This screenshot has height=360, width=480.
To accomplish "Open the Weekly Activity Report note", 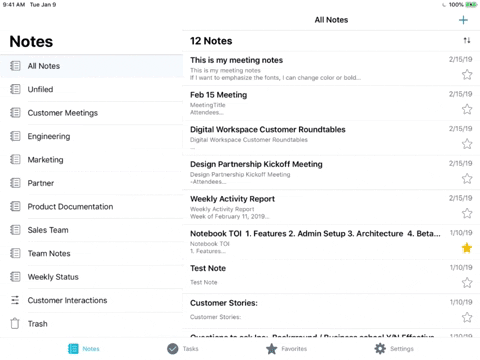I will pyautogui.click(x=331, y=207).
